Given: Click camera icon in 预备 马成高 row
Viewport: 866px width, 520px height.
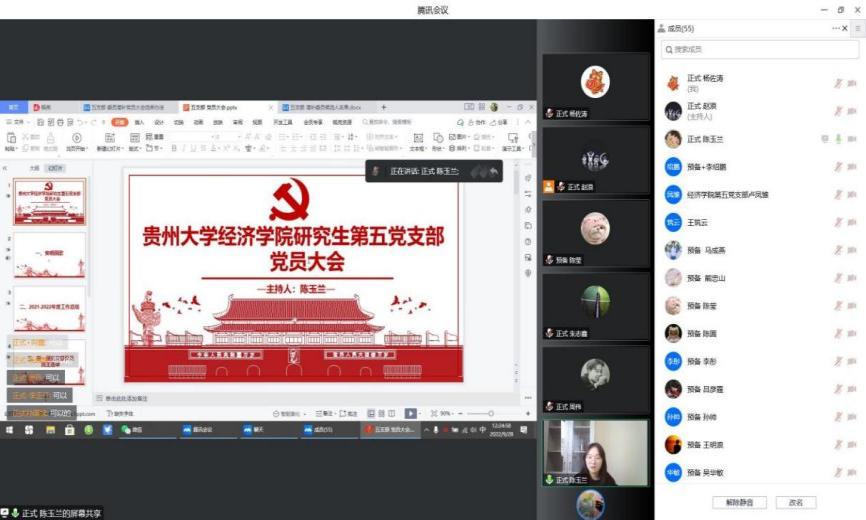Looking at the screenshot, I should tap(852, 250).
